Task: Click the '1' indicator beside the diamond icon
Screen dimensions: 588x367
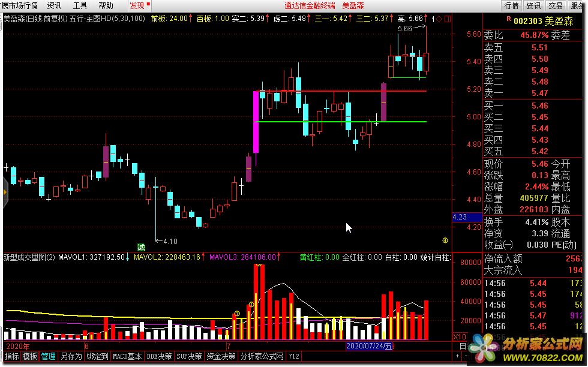Action: pyautogui.click(x=433, y=19)
